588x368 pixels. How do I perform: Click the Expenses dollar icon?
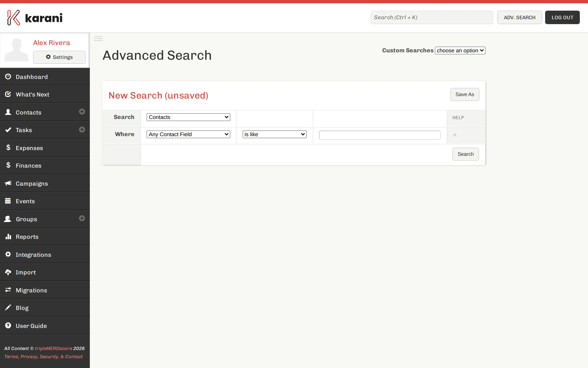click(8, 147)
